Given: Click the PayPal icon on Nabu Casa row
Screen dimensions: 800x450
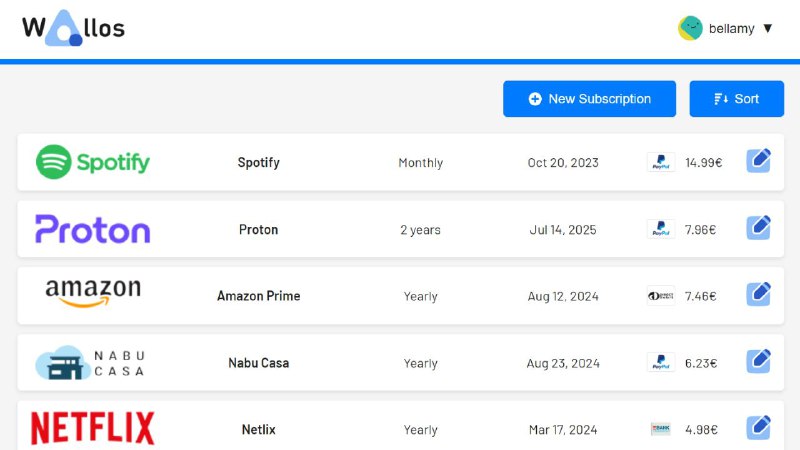Looking at the screenshot, I should [660, 363].
